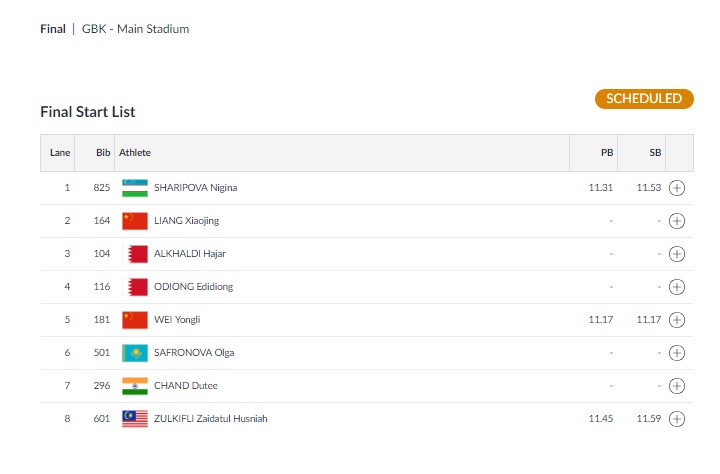The image size is (720, 474).
Task: Click the Lane column header
Action: pyautogui.click(x=60, y=152)
